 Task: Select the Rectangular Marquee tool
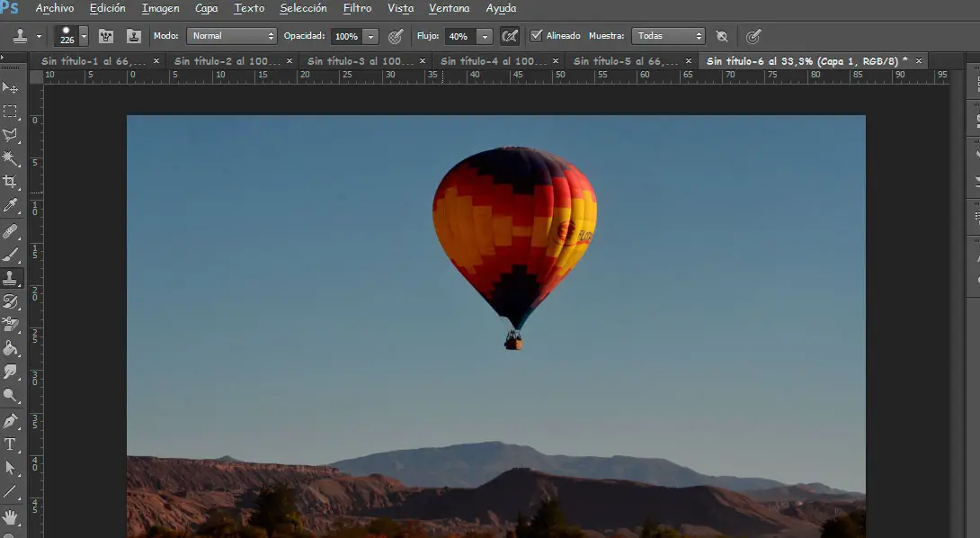11,112
